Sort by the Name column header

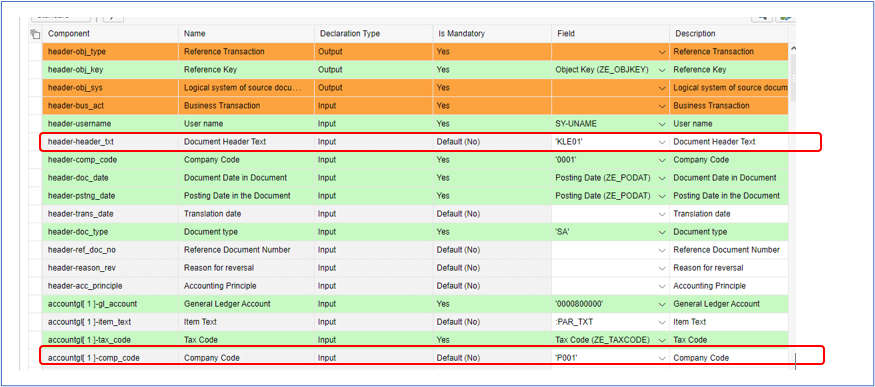pos(246,34)
